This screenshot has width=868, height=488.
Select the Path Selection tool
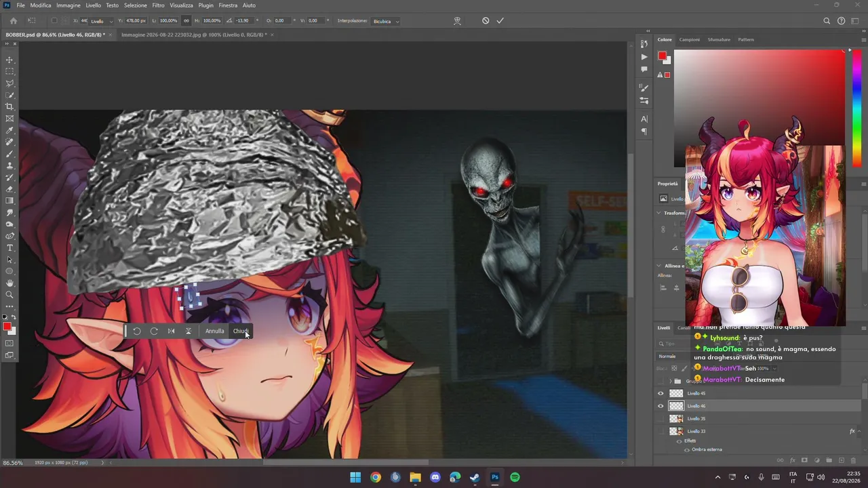coord(9,260)
